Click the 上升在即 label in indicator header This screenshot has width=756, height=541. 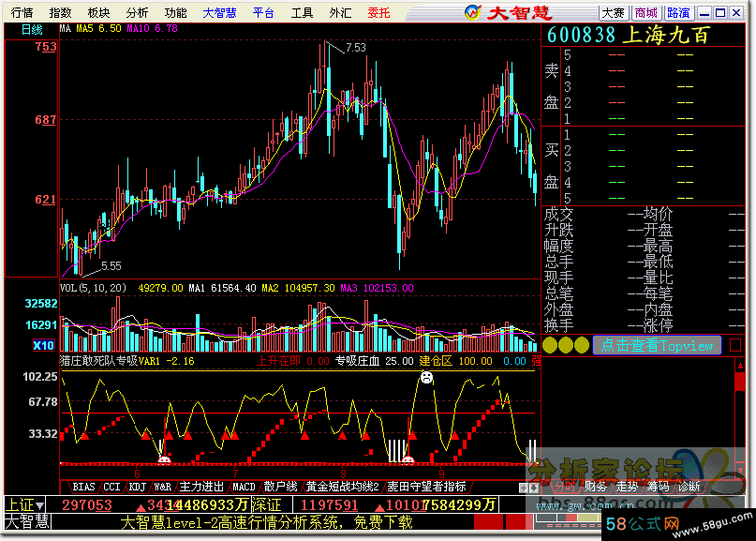[278, 361]
